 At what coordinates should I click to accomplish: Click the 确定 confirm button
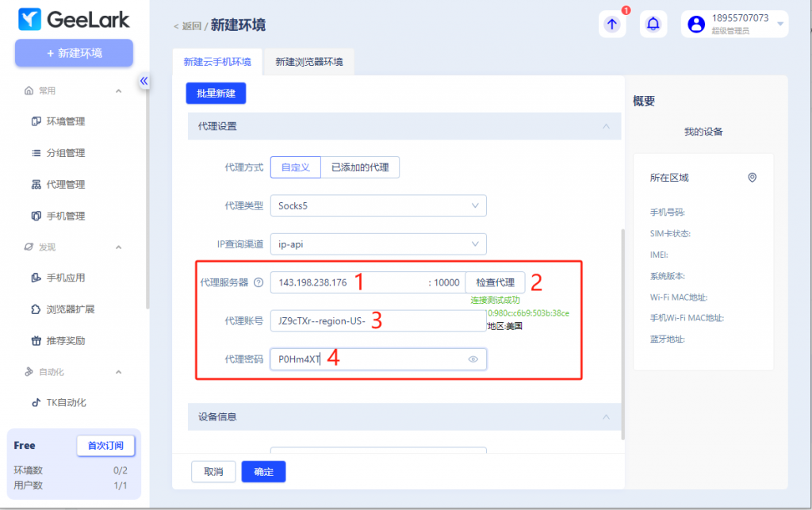pos(263,472)
